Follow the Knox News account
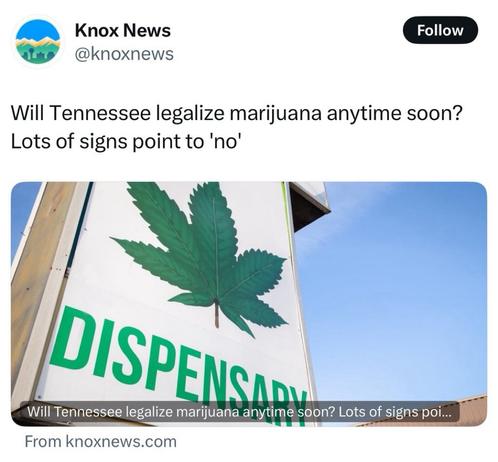 440,30
